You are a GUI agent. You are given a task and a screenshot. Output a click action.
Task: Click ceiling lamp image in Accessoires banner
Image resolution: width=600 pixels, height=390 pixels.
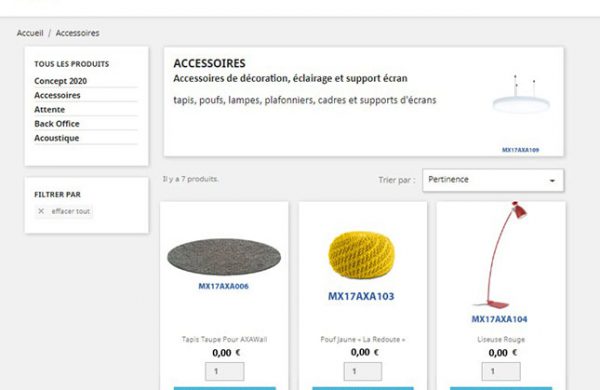[x=521, y=95]
